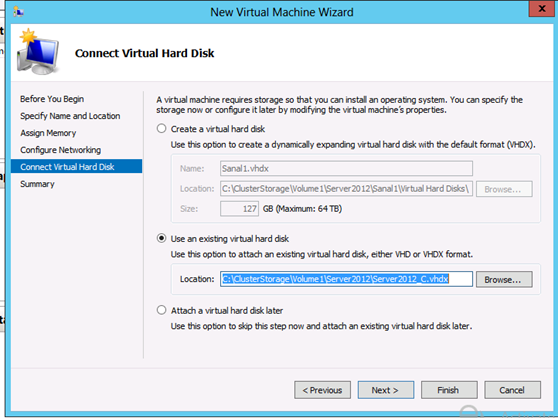Close the New Virtual Machine Wizard

(x=541, y=9)
